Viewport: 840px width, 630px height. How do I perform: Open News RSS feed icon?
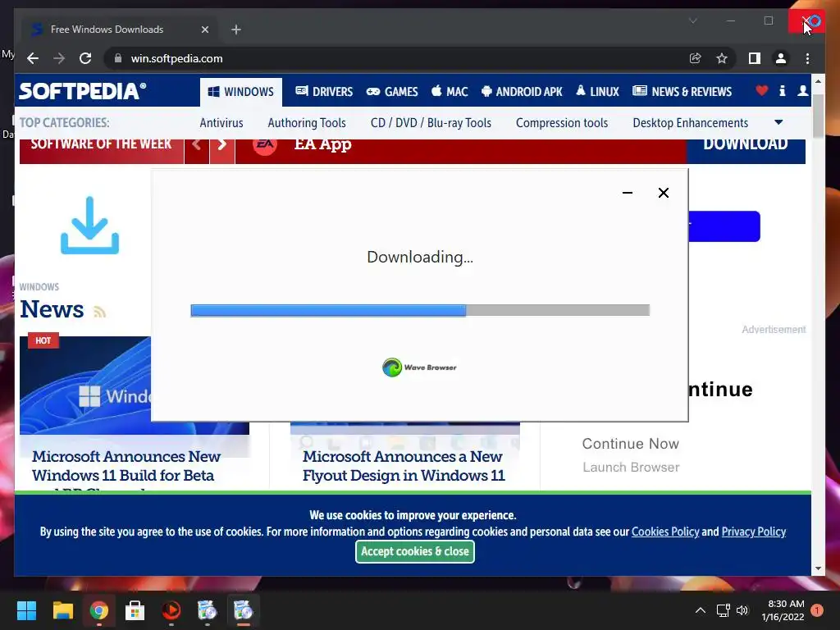[99, 311]
